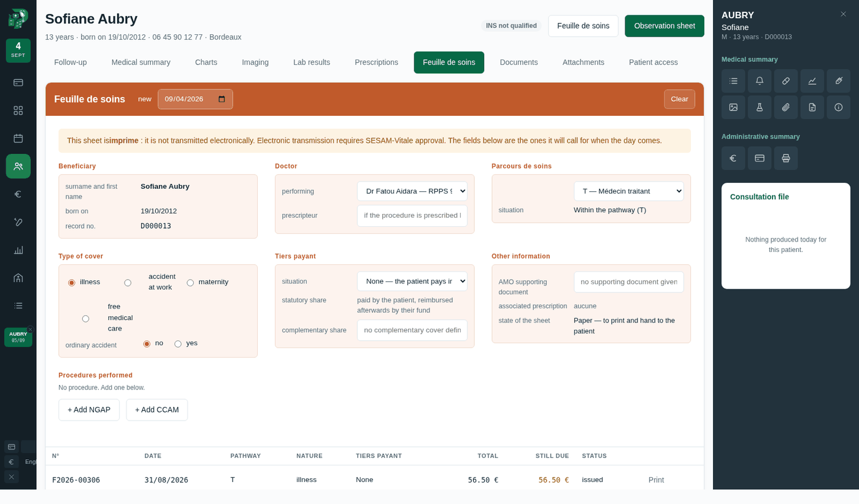
Task: Select the green Feuille de soins tab
Action: [449, 63]
